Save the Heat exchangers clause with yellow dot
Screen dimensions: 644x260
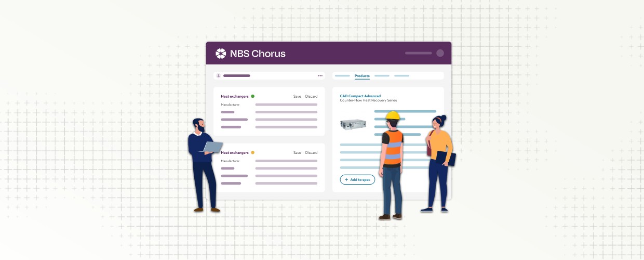pyautogui.click(x=297, y=153)
